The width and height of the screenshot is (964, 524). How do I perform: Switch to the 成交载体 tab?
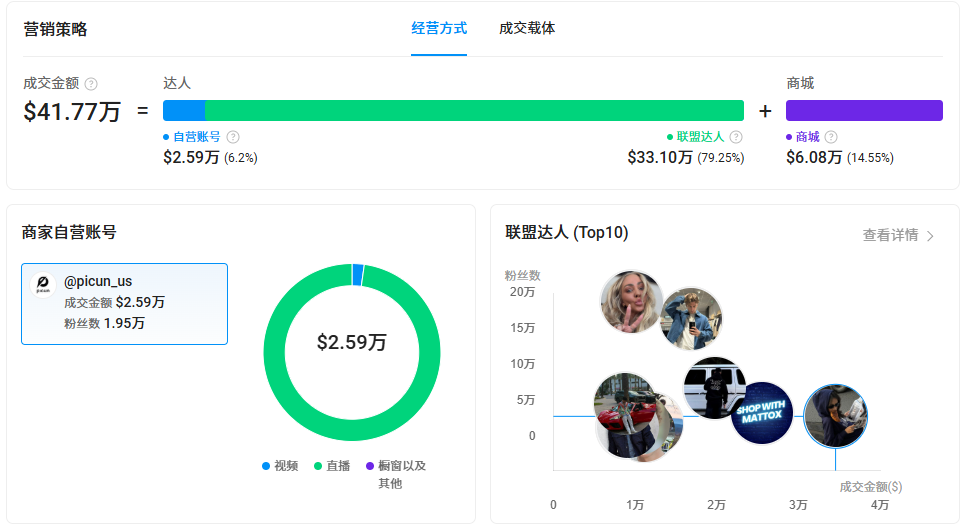(x=527, y=28)
